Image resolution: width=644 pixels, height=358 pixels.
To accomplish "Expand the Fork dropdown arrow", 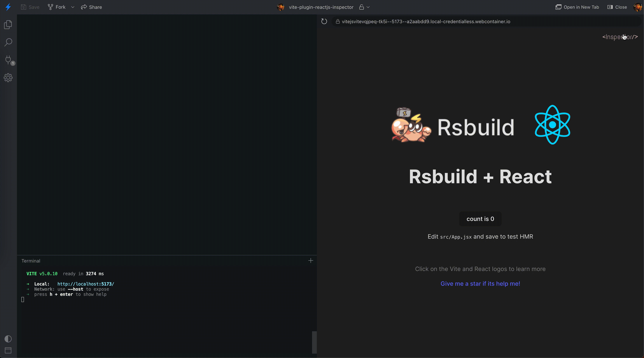I will [x=73, y=7].
